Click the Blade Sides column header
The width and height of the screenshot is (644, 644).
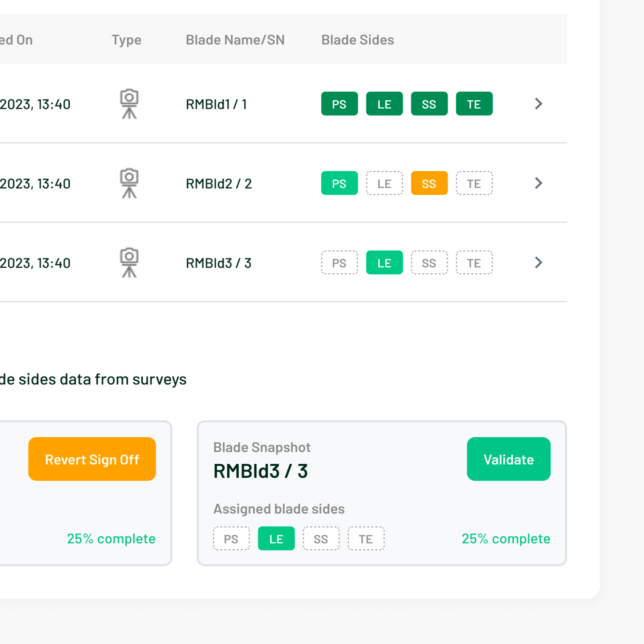(357, 40)
